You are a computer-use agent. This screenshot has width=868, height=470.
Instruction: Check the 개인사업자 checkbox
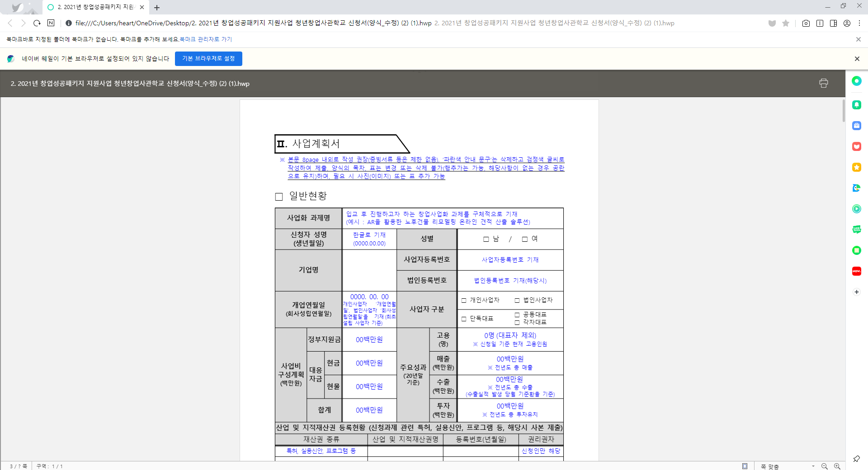pyautogui.click(x=464, y=301)
